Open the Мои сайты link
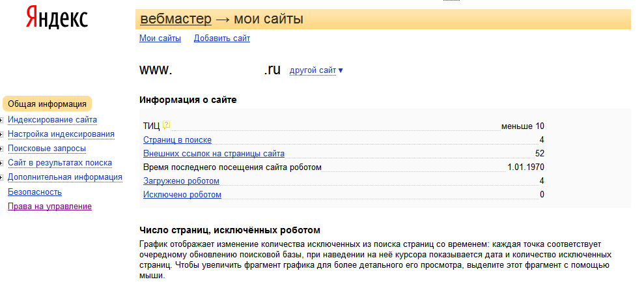The image size is (644, 286). pos(160,38)
